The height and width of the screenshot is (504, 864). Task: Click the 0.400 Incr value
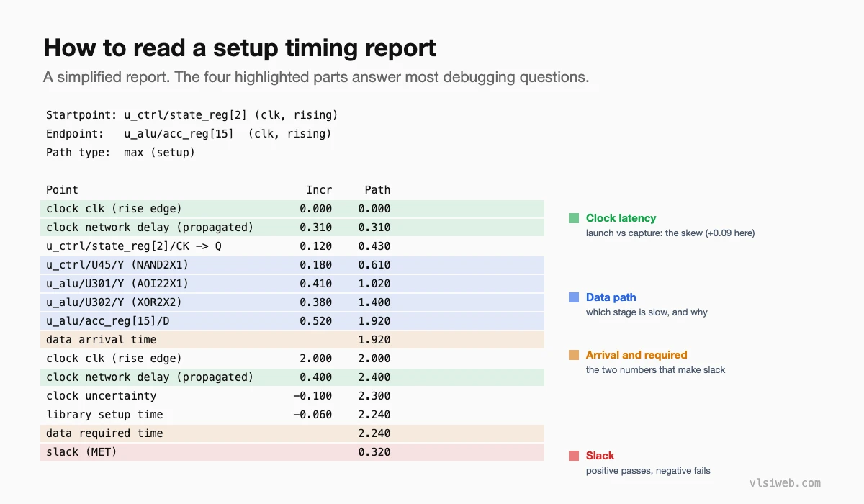point(316,377)
